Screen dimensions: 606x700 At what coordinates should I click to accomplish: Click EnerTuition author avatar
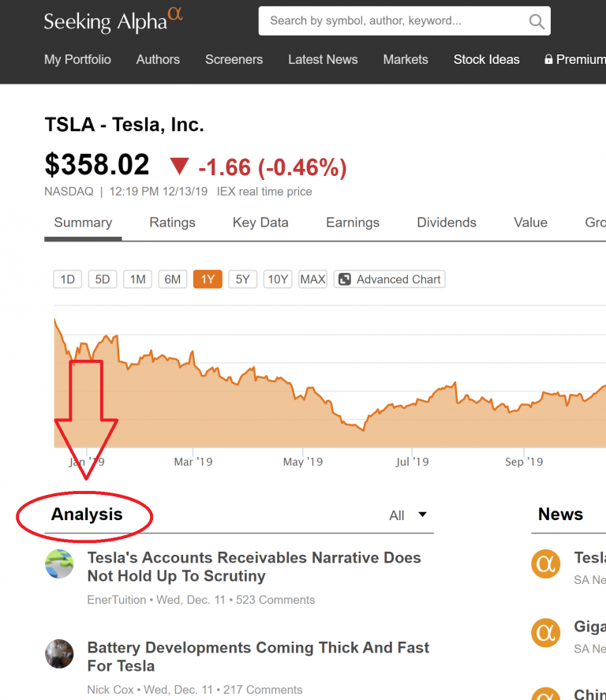(x=59, y=563)
